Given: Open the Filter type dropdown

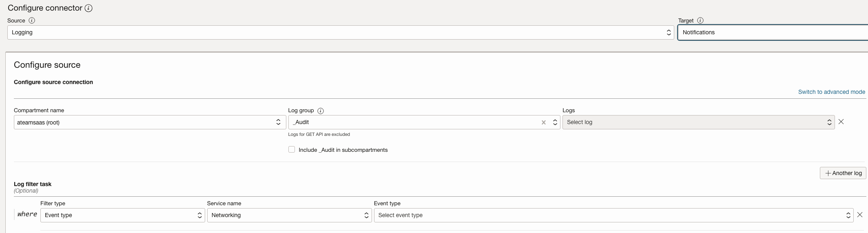Looking at the screenshot, I should click(122, 215).
